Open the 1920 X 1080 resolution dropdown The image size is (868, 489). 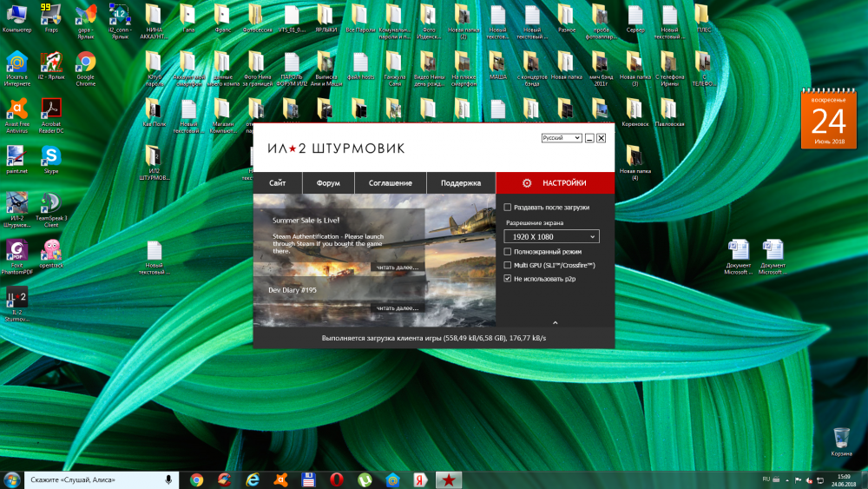pyautogui.click(x=552, y=236)
